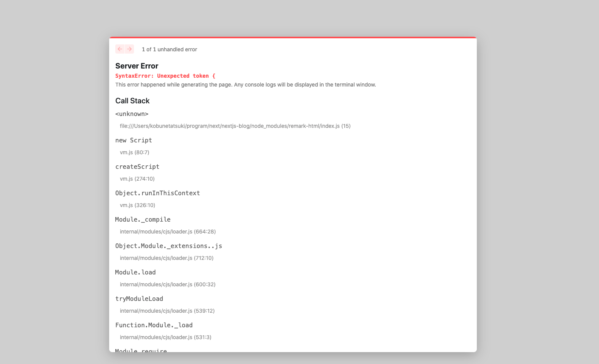Select the 'createScript' stack frame
The image size is (599, 364).
(x=137, y=167)
